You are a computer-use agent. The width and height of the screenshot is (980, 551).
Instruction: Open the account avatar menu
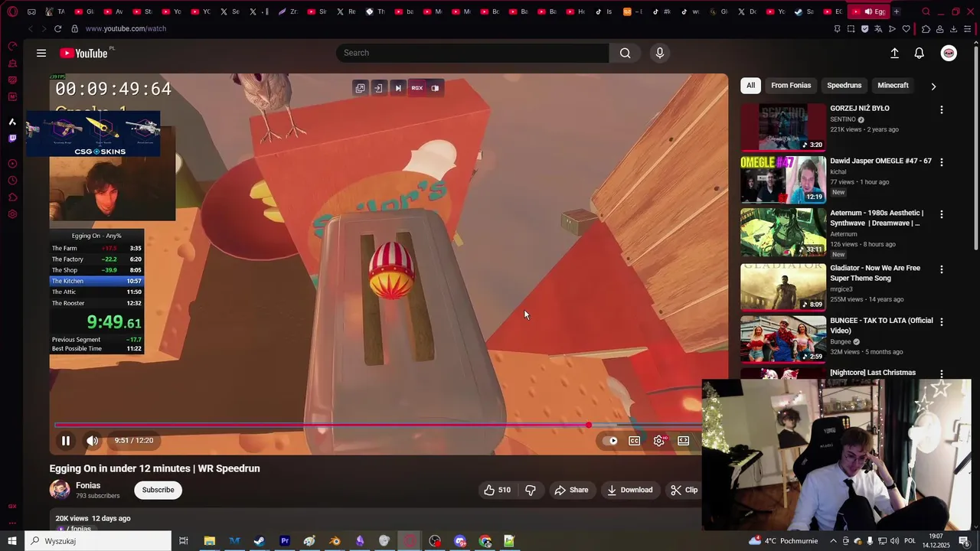(949, 53)
